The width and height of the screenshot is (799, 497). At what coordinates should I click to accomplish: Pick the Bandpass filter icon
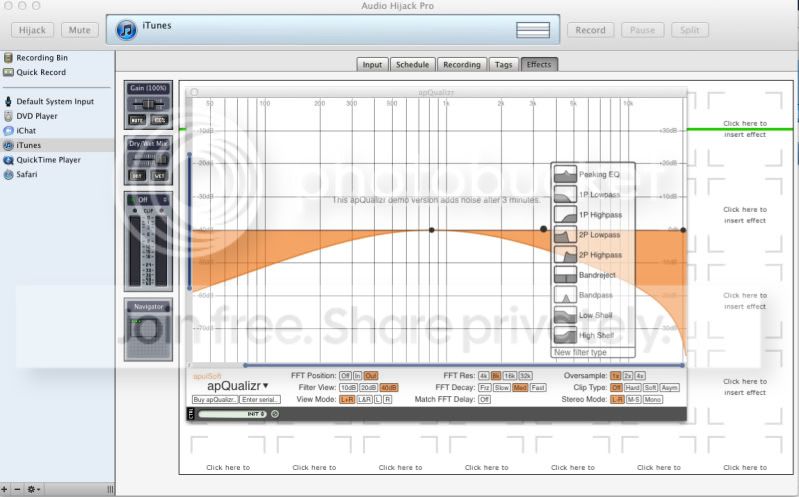tap(565, 295)
